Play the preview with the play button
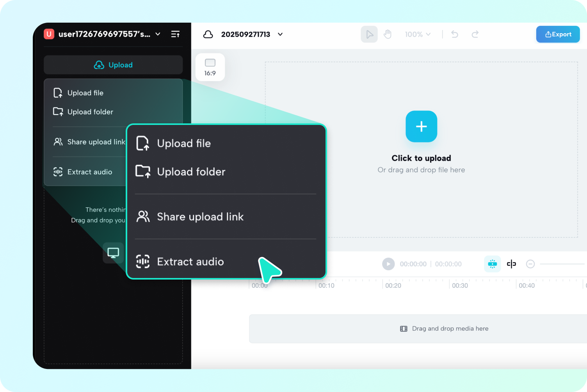This screenshot has height=392, width=587. click(x=388, y=264)
